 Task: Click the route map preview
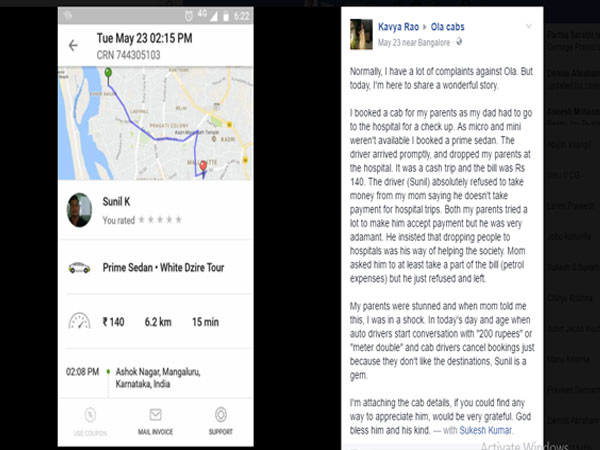[155, 123]
